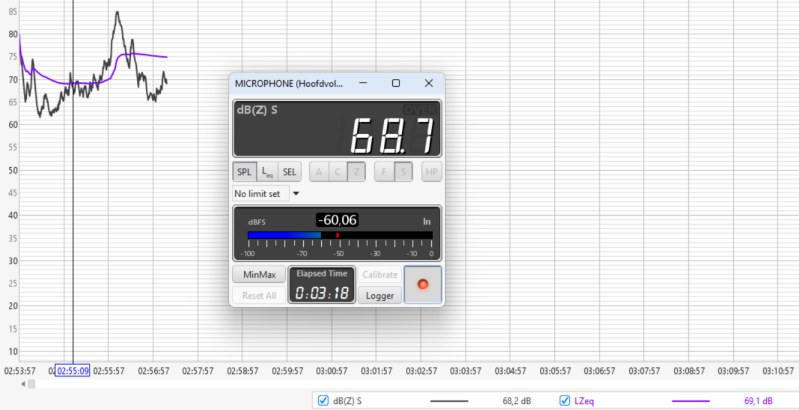Screen dimensions: 799x410
Task: Switch to SEL measurement mode
Action: coord(289,172)
